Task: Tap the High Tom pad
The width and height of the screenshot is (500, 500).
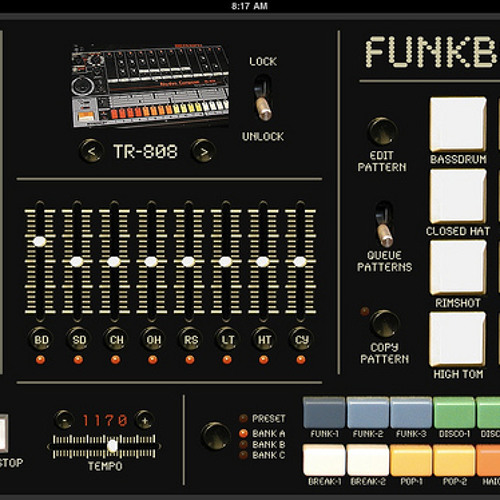Action: pyautogui.click(x=457, y=339)
